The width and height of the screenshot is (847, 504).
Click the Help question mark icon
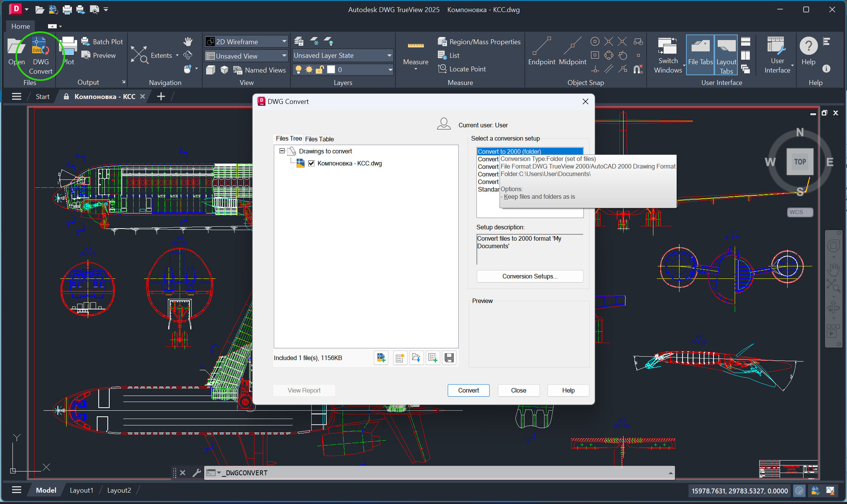tap(808, 46)
